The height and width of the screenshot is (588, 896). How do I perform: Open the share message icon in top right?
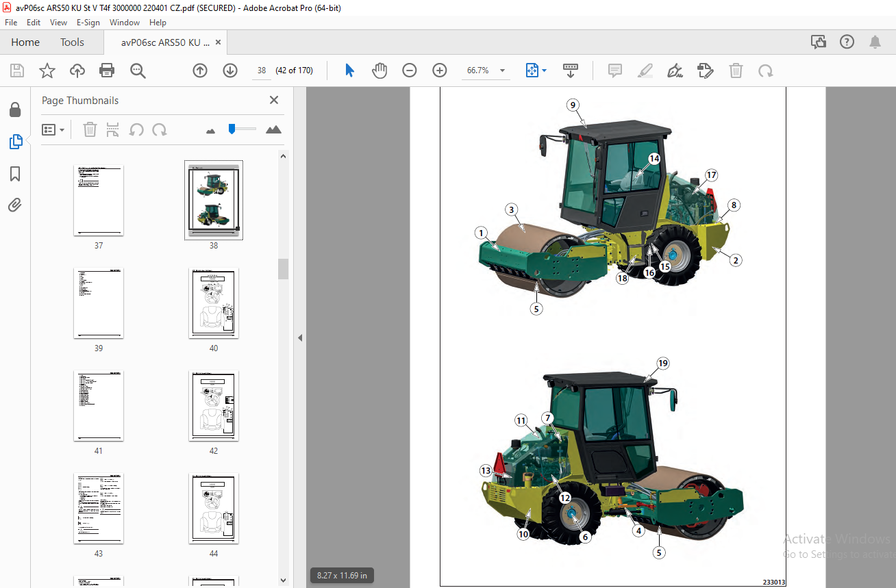click(818, 42)
